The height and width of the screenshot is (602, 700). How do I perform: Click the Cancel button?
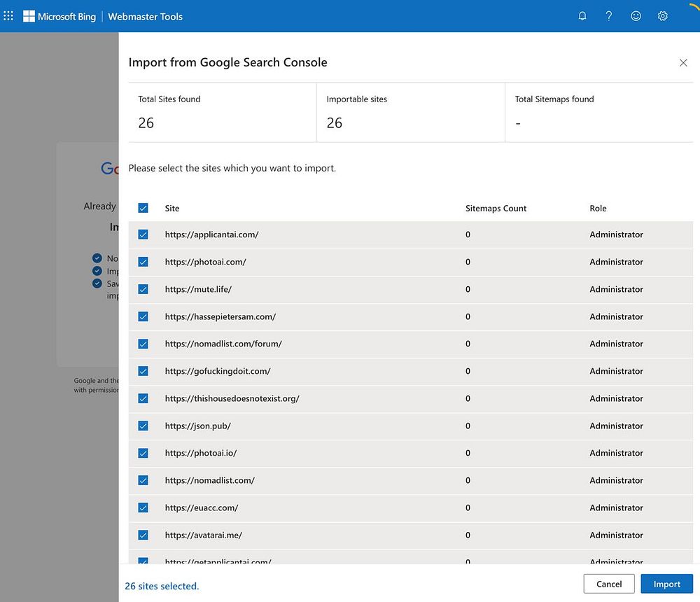pos(609,584)
